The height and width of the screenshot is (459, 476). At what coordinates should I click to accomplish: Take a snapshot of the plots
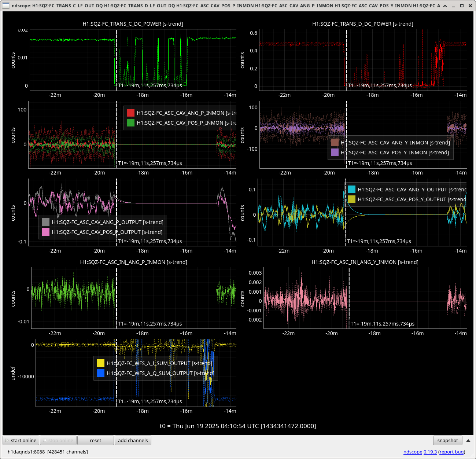447,440
